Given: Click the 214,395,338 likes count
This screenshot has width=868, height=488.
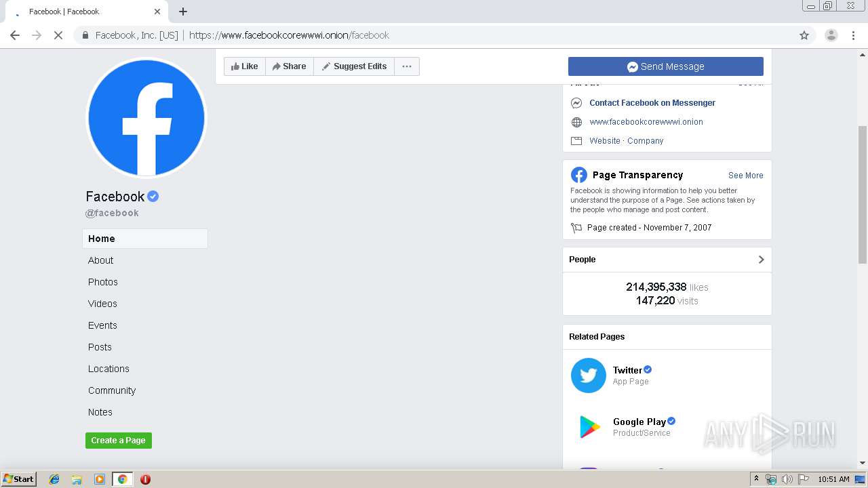Looking at the screenshot, I should [667, 287].
